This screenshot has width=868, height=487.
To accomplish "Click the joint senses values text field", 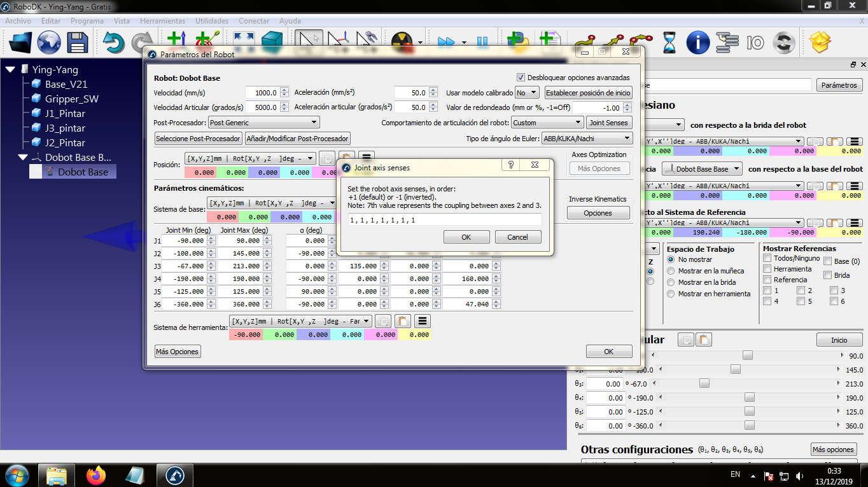I will point(444,220).
